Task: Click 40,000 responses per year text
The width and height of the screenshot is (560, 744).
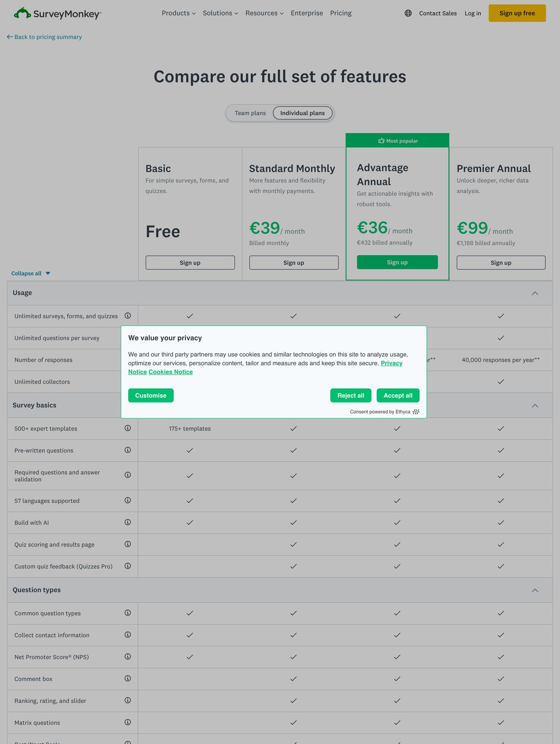Action: [x=501, y=360]
